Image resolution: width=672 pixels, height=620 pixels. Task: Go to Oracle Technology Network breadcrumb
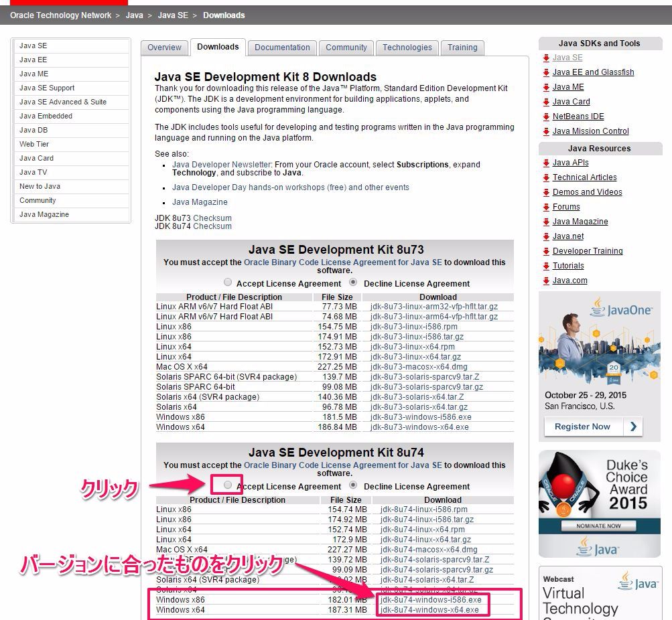point(60,15)
